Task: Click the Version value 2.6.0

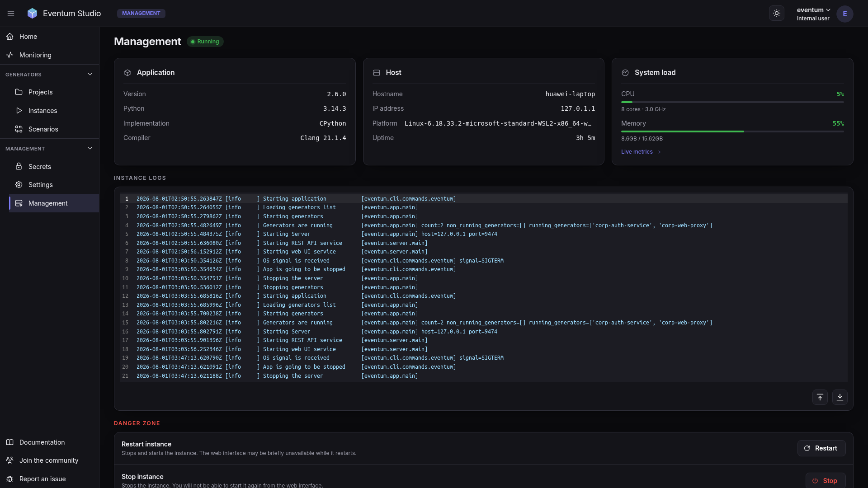Action: pos(336,94)
